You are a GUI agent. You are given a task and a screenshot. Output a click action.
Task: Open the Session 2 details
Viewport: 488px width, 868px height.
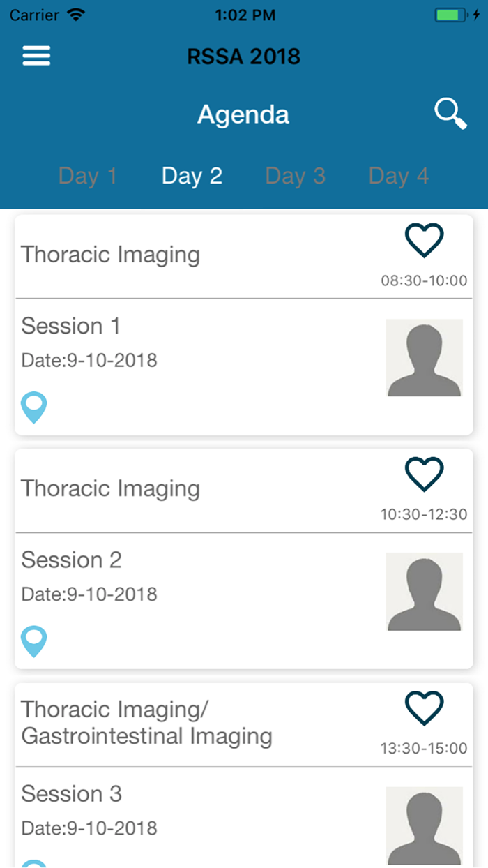tap(71, 560)
